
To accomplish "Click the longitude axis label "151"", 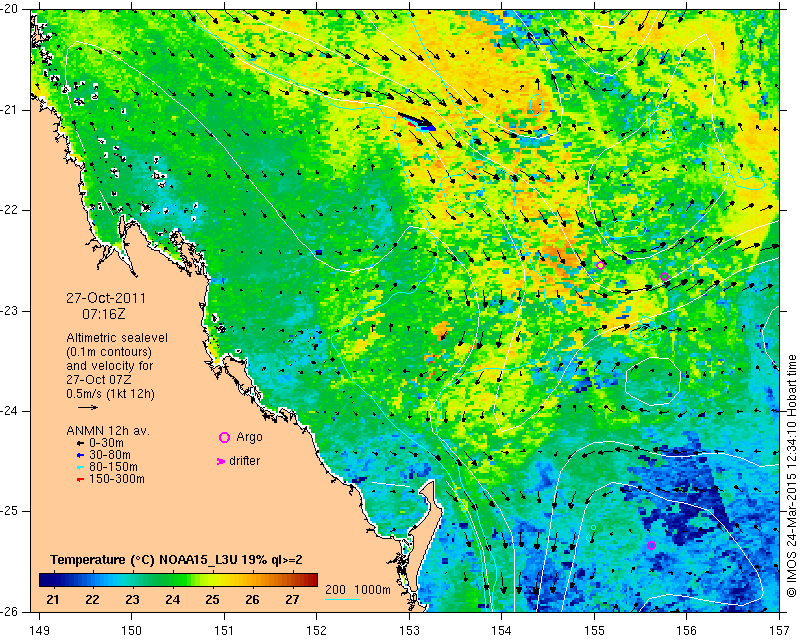I will coord(224,631).
